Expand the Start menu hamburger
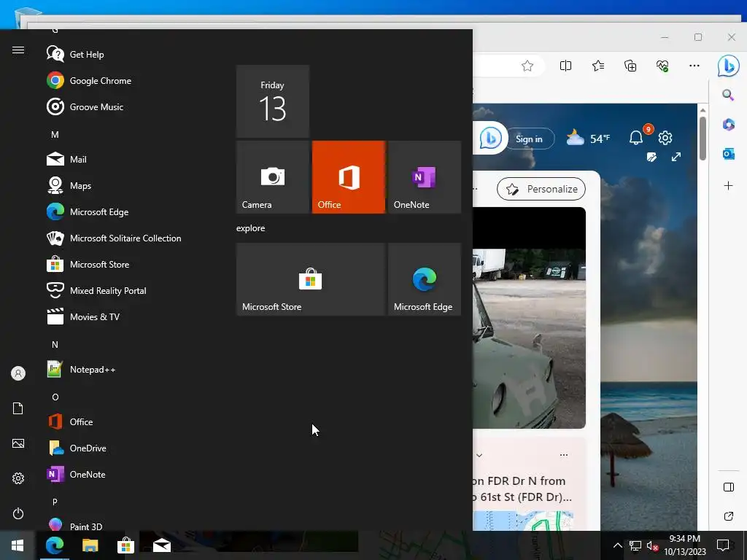747x560 pixels. pos(18,50)
